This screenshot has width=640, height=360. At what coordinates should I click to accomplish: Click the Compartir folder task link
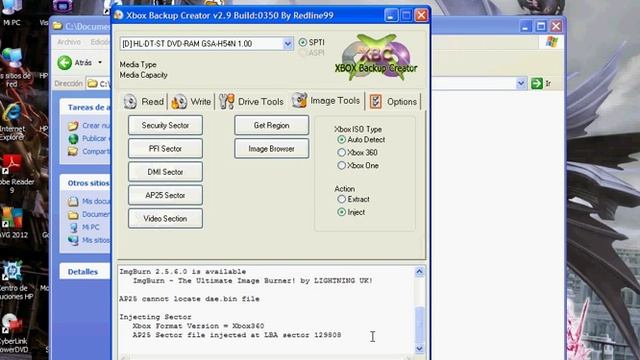pos(90,151)
